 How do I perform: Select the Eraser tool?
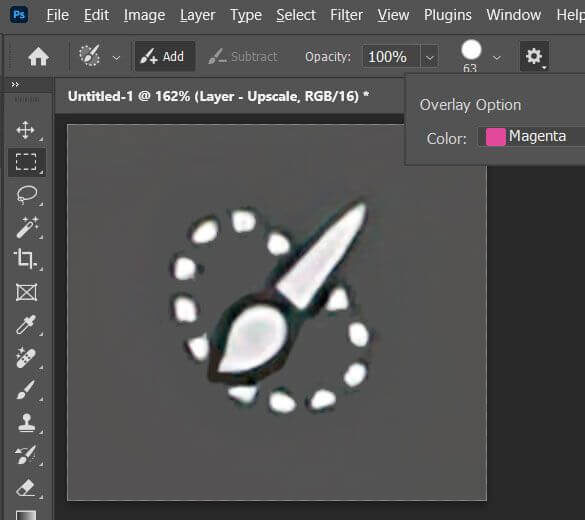click(26, 488)
